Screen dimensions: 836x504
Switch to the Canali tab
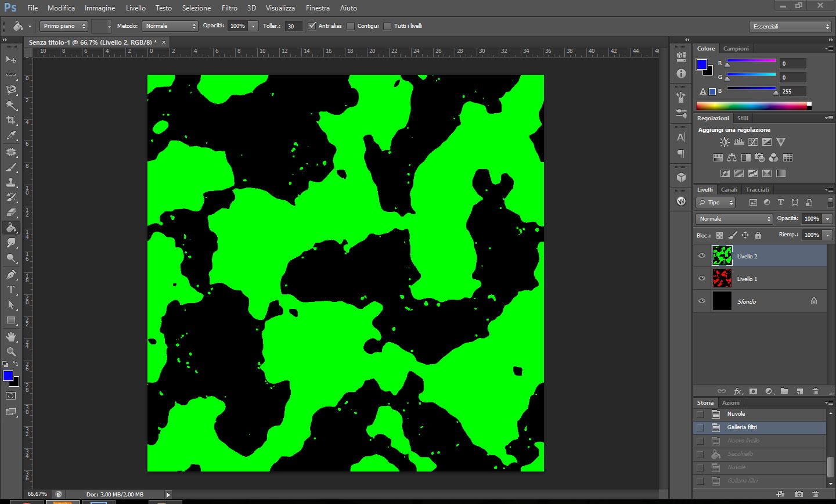729,190
